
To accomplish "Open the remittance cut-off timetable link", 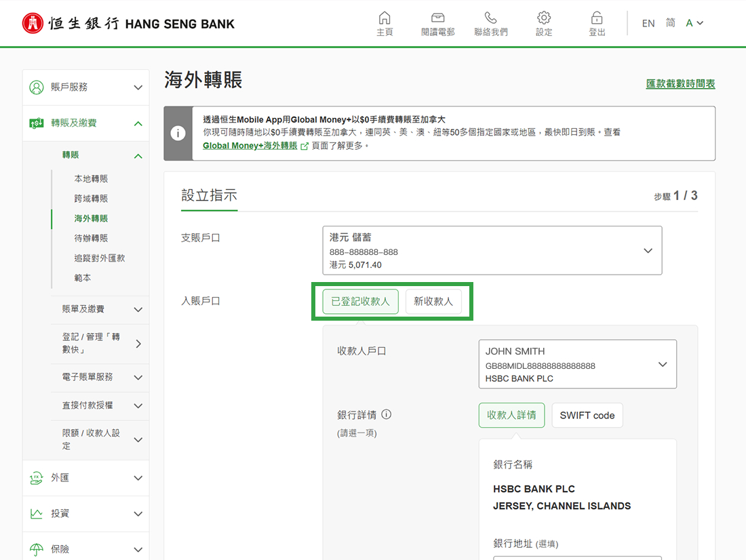I will click(680, 84).
